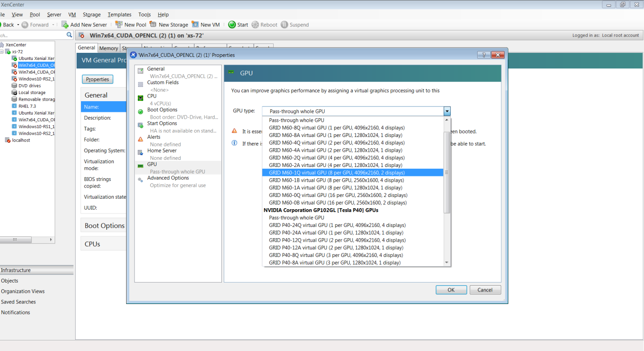The width and height of the screenshot is (644, 351).
Task: Switch to the Memory tab
Action: tap(109, 48)
